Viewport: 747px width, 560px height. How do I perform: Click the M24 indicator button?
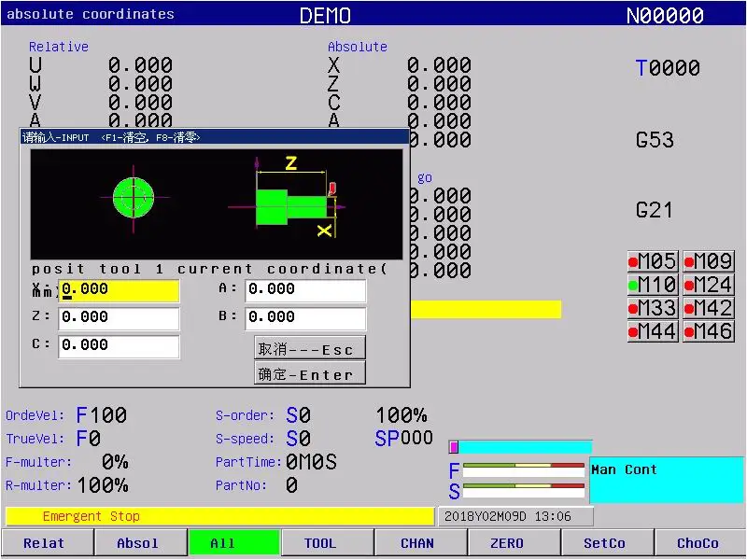point(708,285)
